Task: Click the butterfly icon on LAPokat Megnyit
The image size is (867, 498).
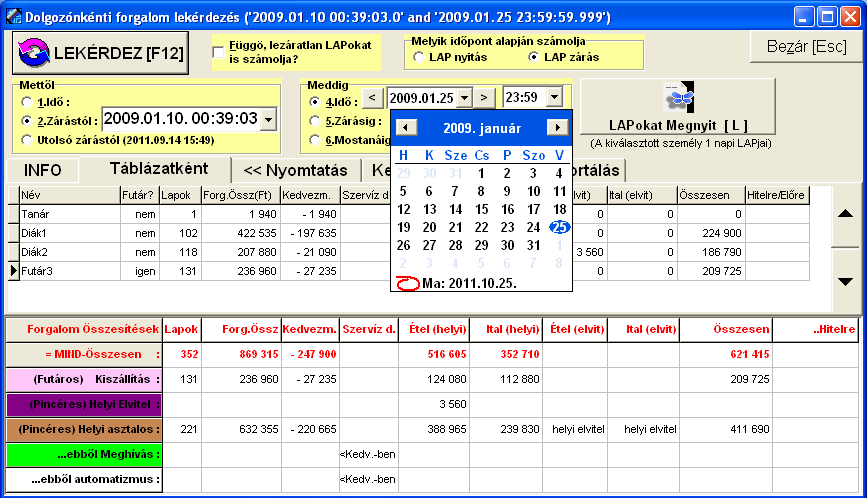Action: coord(679,97)
